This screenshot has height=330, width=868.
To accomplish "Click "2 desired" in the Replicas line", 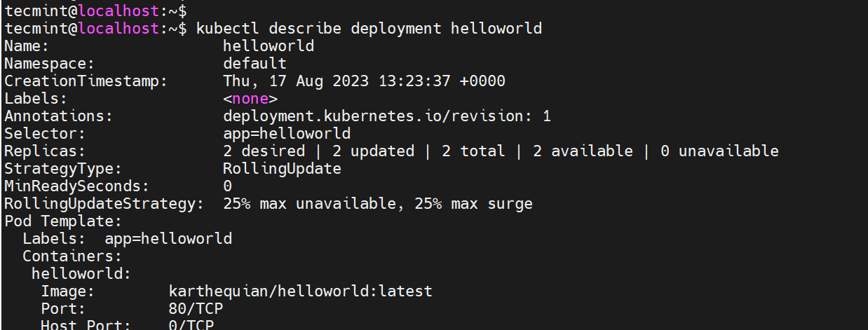I will (x=264, y=151).
